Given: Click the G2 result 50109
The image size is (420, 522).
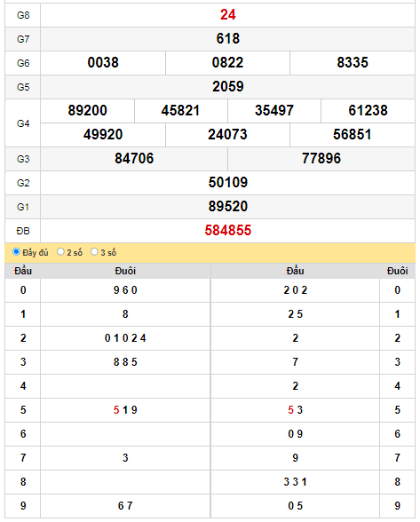Looking at the screenshot, I should point(228,183).
